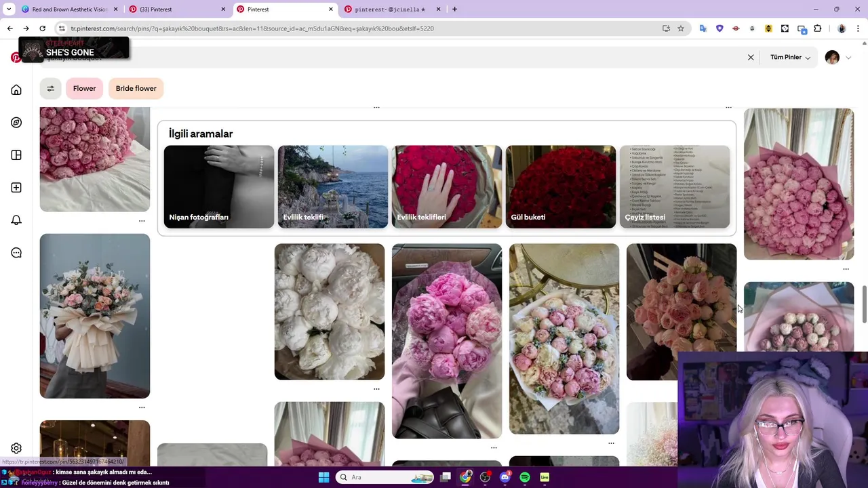Open the purple shield extension icon

coord(719,28)
